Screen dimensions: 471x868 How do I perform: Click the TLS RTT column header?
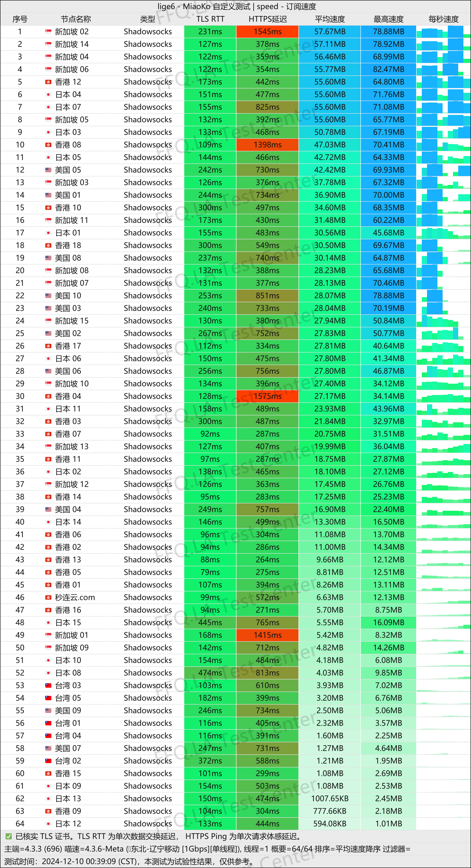(210, 19)
